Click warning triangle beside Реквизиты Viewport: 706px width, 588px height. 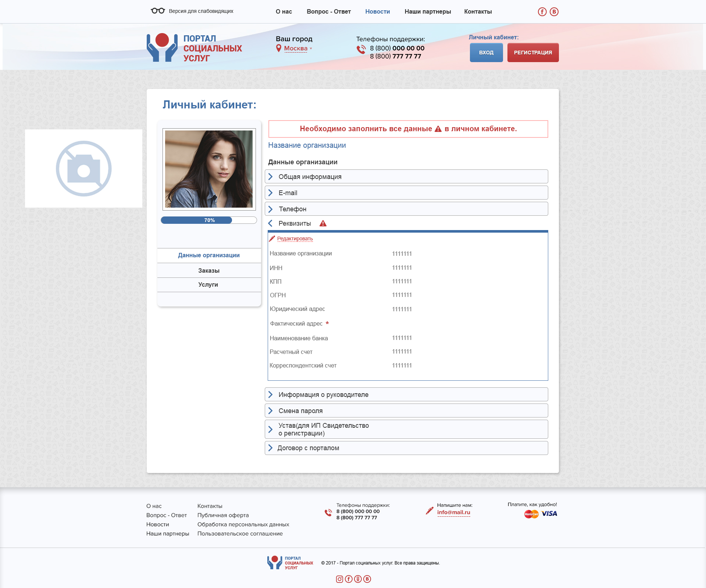pos(323,223)
